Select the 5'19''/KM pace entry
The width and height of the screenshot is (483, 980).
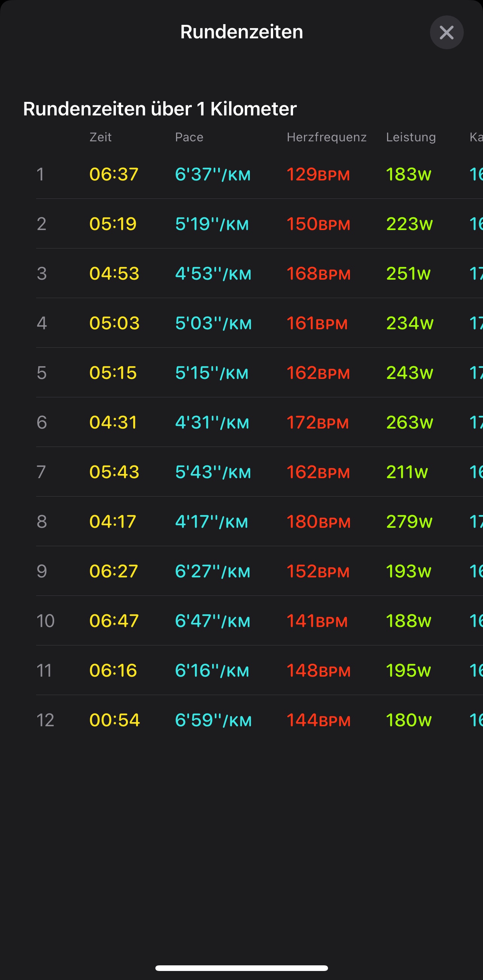click(x=212, y=224)
